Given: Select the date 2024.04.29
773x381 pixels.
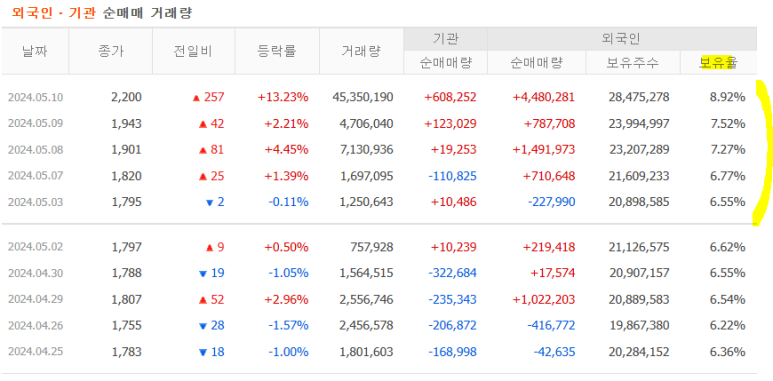Looking at the screenshot, I should (35, 299).
